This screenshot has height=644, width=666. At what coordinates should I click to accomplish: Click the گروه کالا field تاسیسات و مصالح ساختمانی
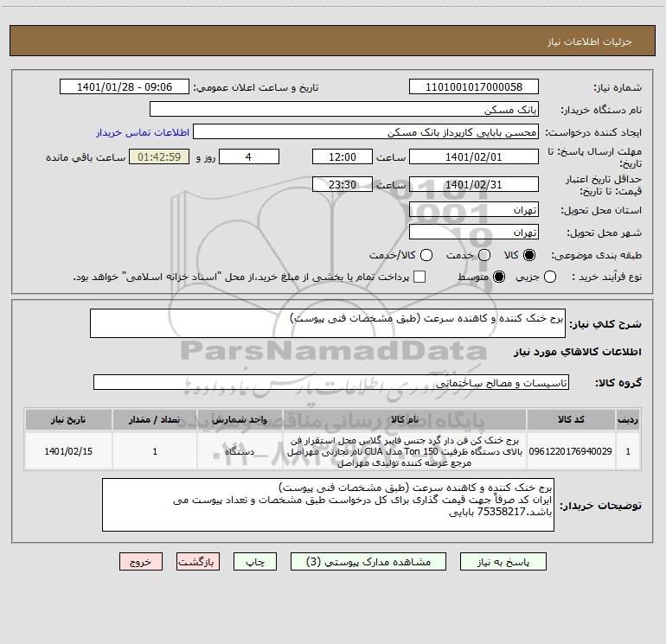pos(331,382)
